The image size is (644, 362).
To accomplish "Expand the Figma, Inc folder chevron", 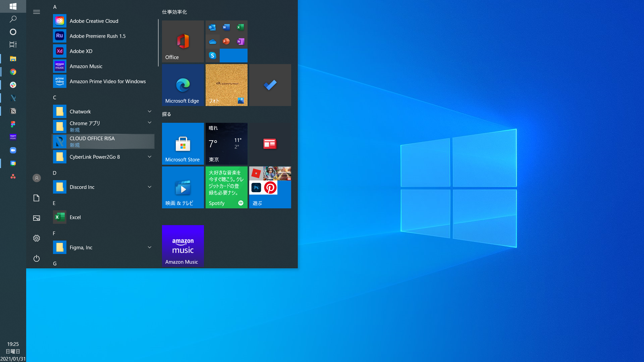I will point(150,247).
